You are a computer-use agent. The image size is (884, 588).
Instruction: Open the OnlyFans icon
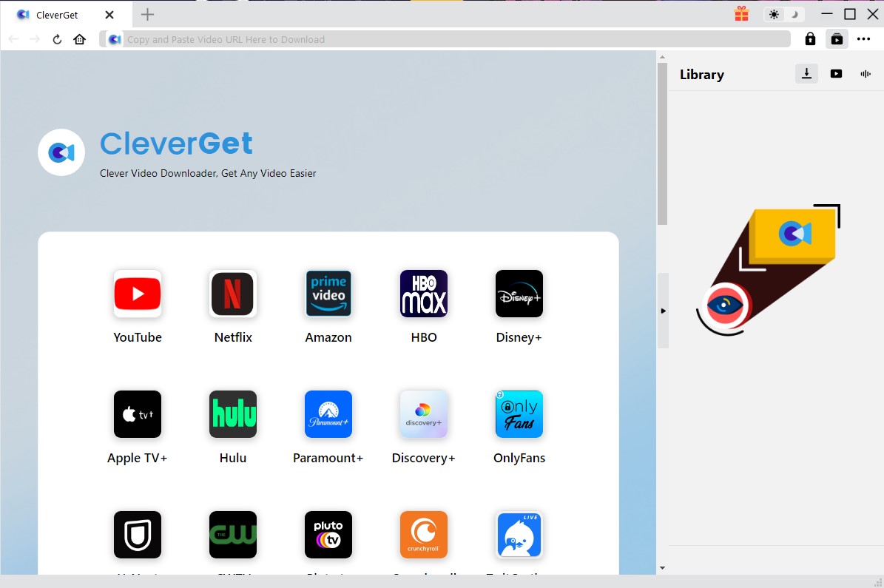click(519, 414)
